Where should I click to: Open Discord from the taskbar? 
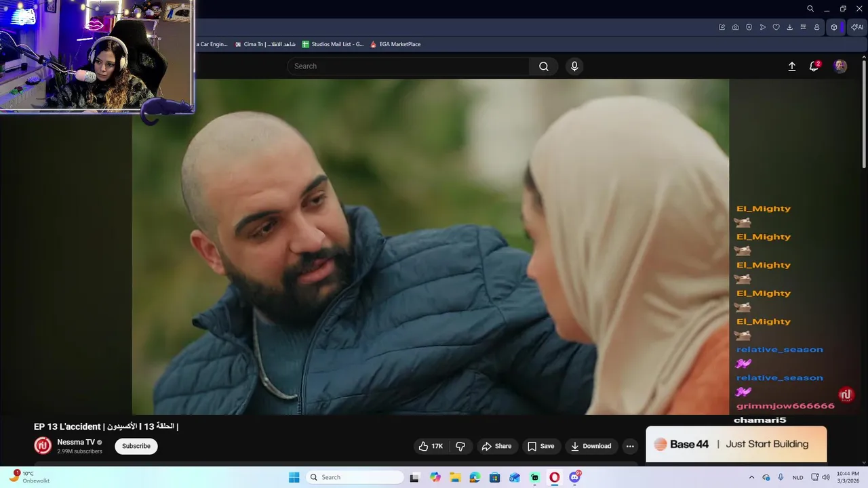(575, 477)
